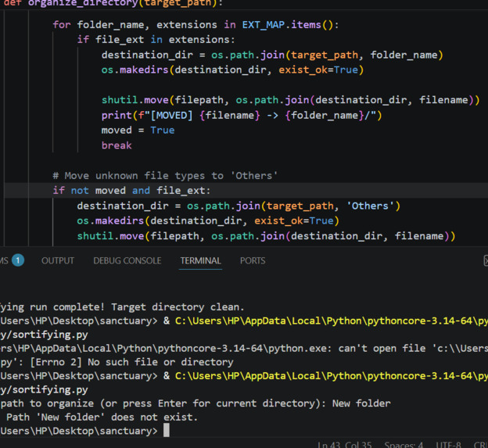Click '[Errno 2] No such file or directory' in the terminal
Image resolution: width=488 pixels, height=448 pixels.
point(131,362)
